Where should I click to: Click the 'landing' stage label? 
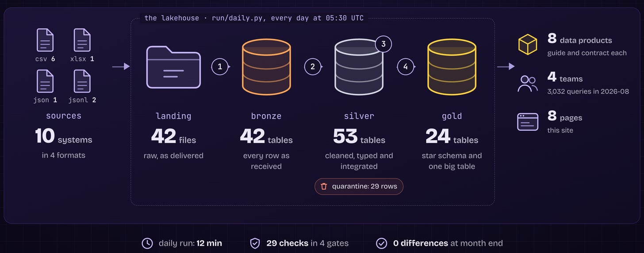point(173,116)
